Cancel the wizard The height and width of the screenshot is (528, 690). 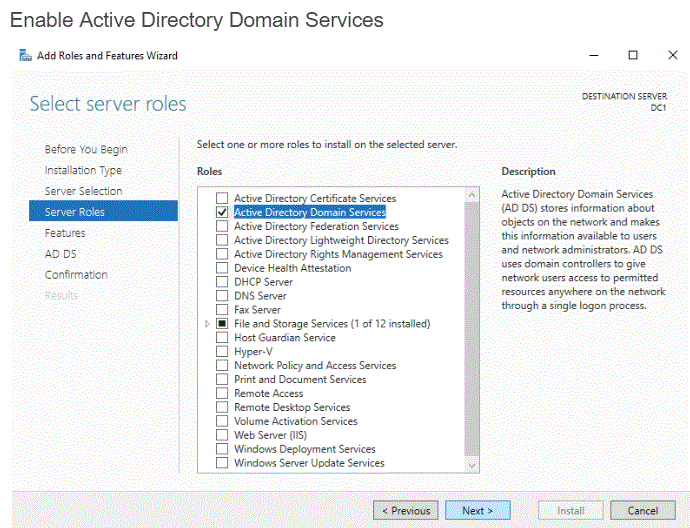point(642,511)
